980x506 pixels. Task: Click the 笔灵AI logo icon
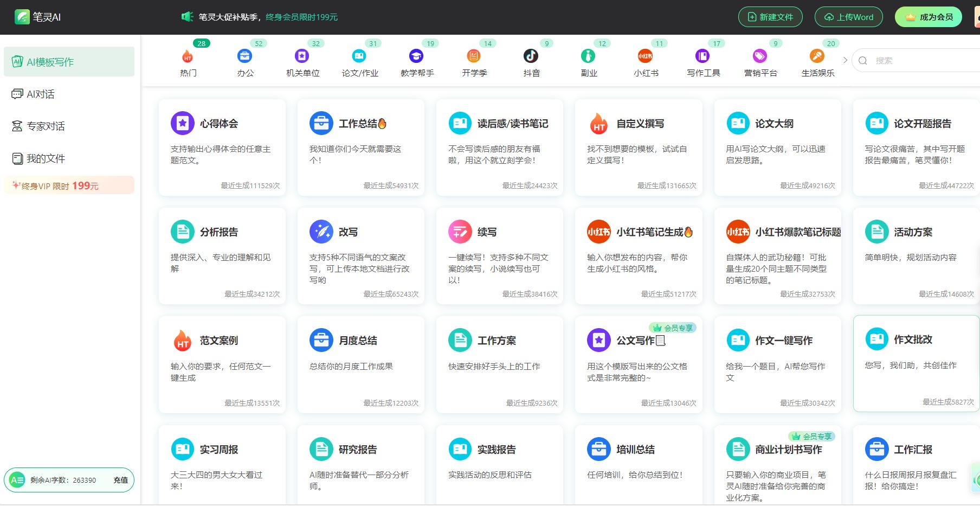point(22,17)
